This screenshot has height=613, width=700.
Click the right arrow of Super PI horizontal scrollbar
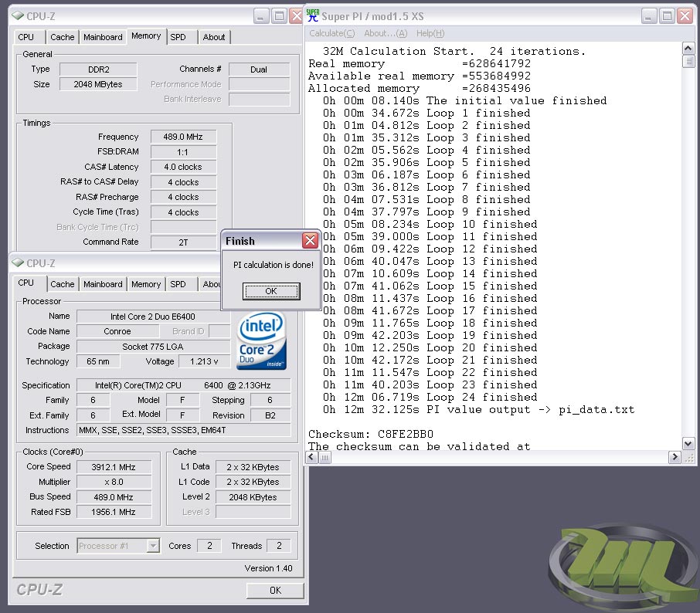tap(674, 457)
